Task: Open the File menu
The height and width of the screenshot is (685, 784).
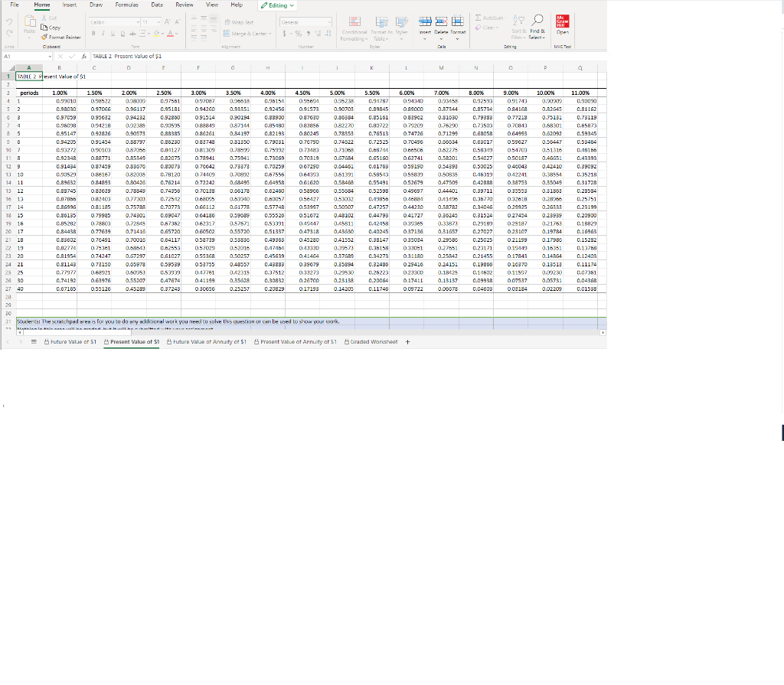Action: [15, 5]
